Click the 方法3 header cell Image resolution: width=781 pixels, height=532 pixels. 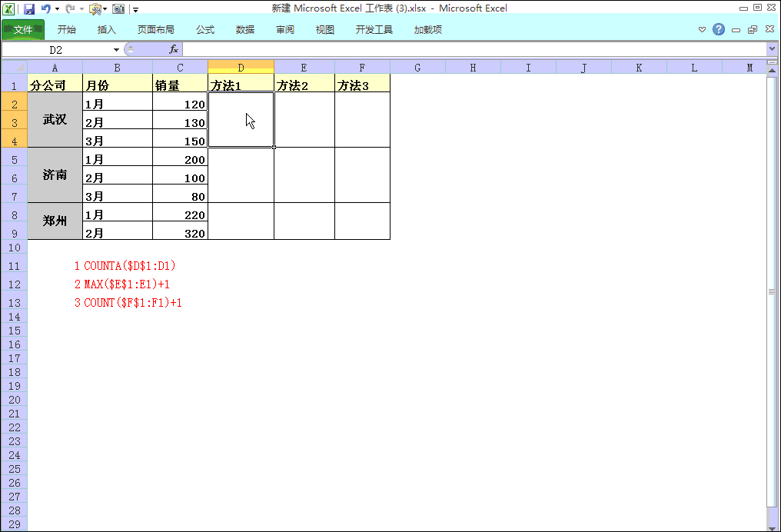click(x=363, y=83)
